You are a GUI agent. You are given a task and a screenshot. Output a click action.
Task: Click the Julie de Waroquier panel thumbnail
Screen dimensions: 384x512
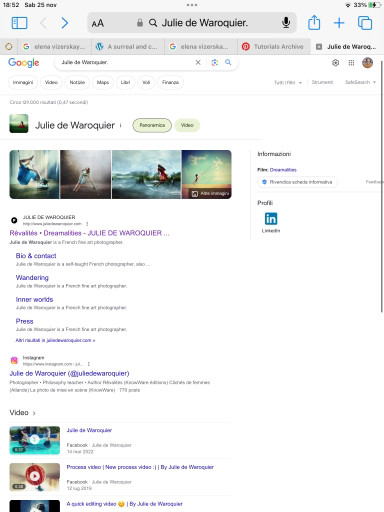19,124
